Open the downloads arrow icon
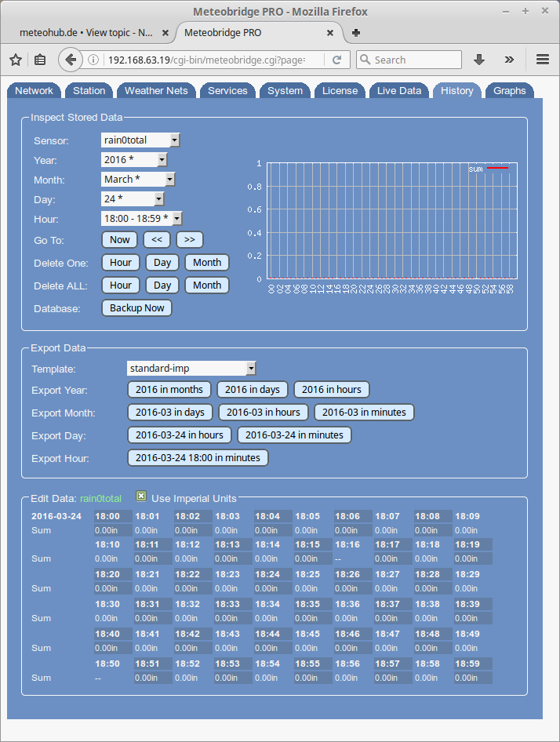The image size is (560, 742). click(479, 60)
